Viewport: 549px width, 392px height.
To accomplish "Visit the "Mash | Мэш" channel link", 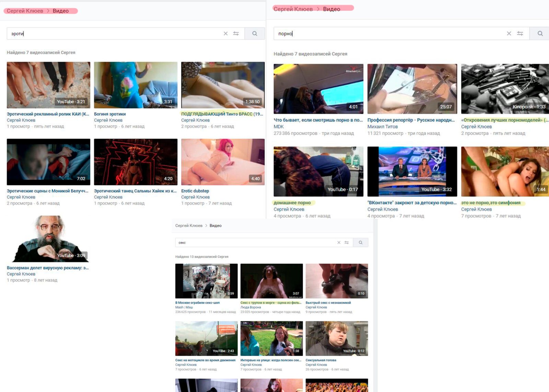I will (x=184, y=307).
